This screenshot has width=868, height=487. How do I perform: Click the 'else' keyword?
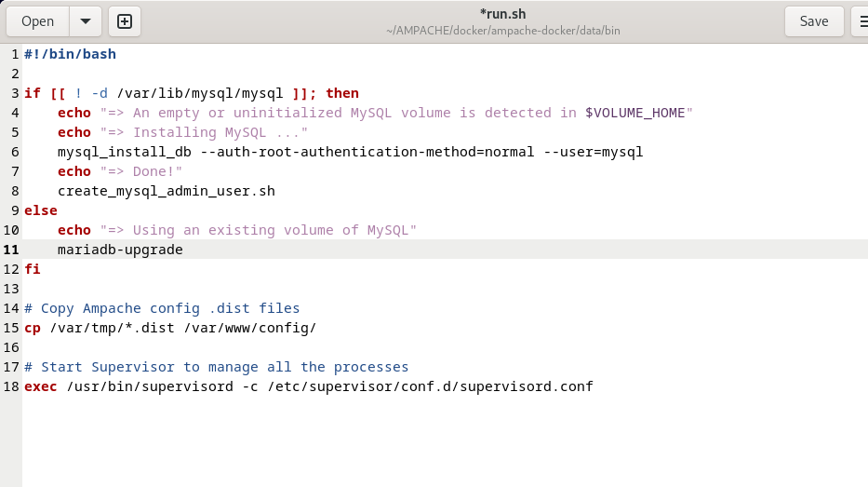click(x=41, y=210)
